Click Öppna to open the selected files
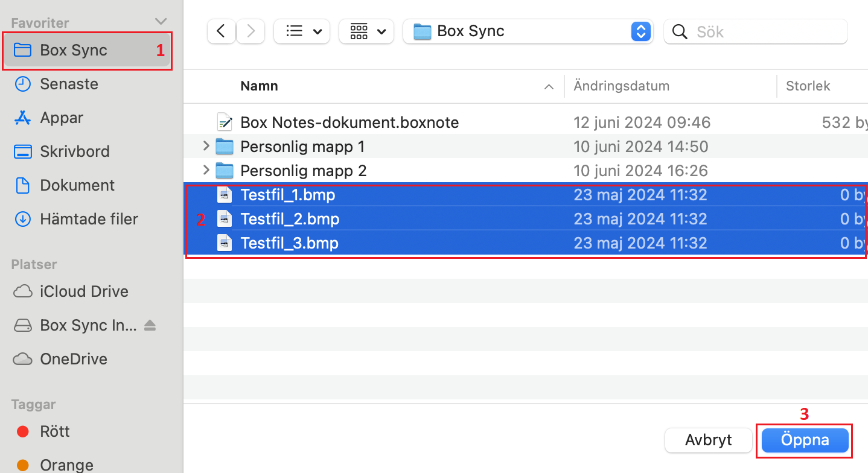This screenshot has height=473, width=868. [x=805, y=440]
